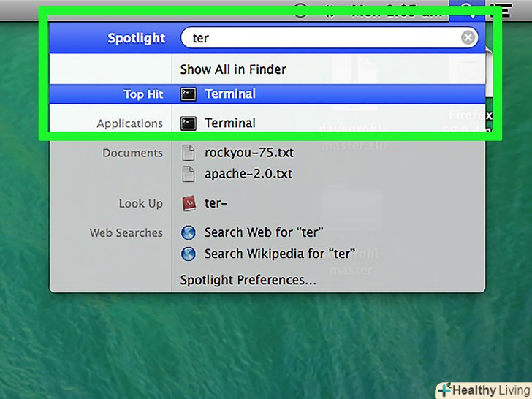Click the globe icon beside Search Web
Image resolution: width=532 pixels, height=399 pixels.
[189, 232]
